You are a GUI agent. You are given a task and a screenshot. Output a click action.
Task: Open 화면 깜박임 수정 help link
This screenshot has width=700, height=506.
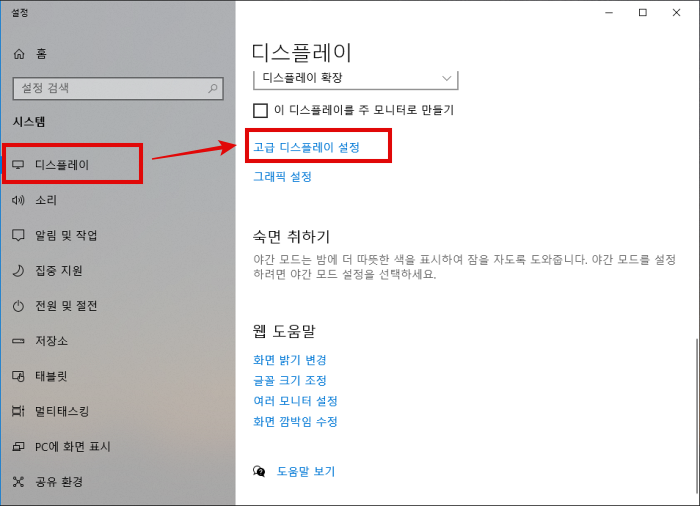[x=295, y=422]
